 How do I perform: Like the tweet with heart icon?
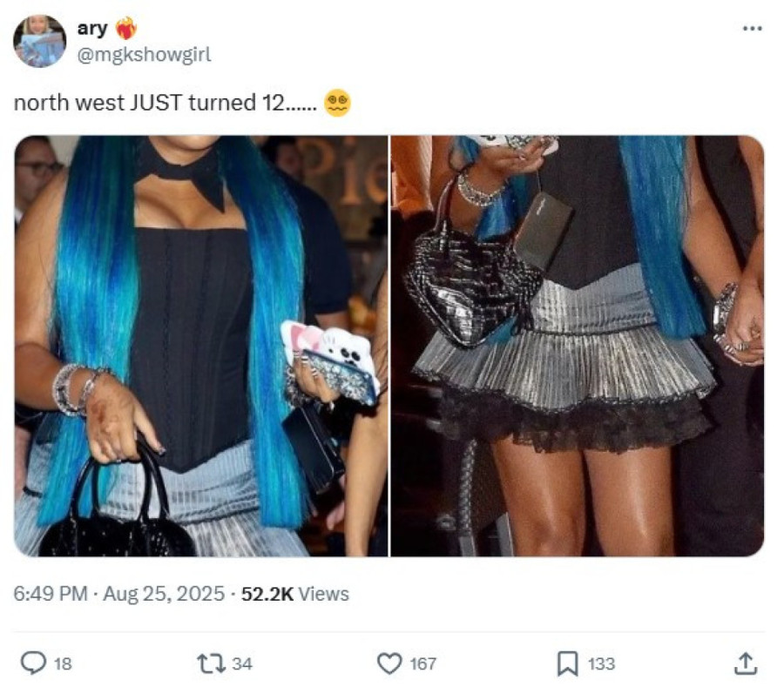[389, 664]
